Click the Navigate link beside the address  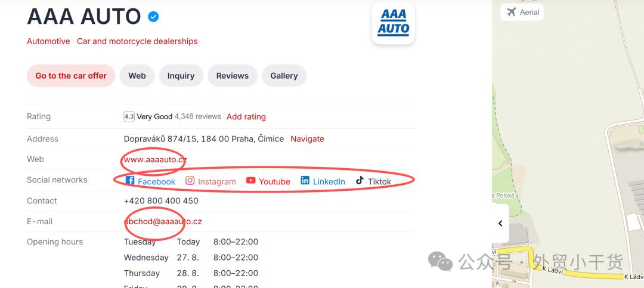(x=307, y=139)
